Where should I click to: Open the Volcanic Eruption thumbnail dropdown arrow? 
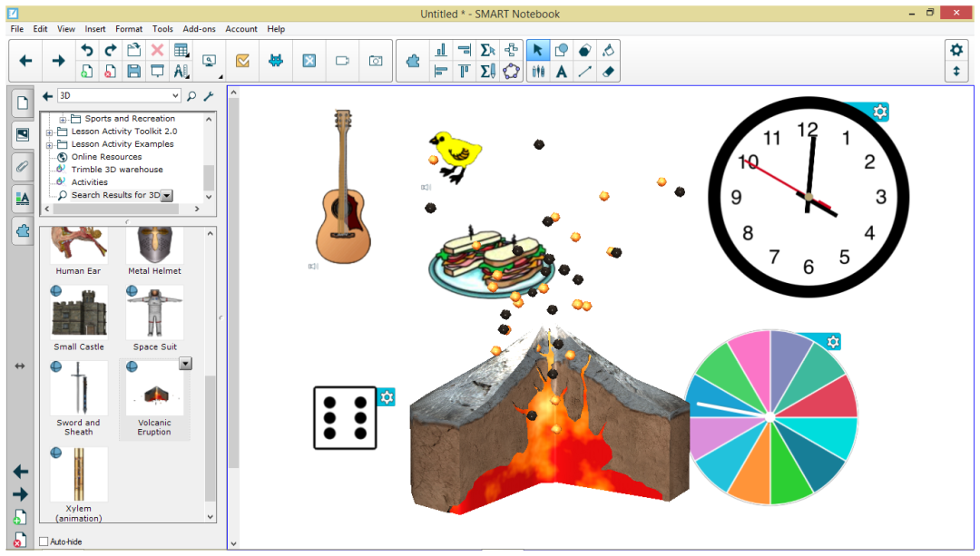(x=185, y=364)
